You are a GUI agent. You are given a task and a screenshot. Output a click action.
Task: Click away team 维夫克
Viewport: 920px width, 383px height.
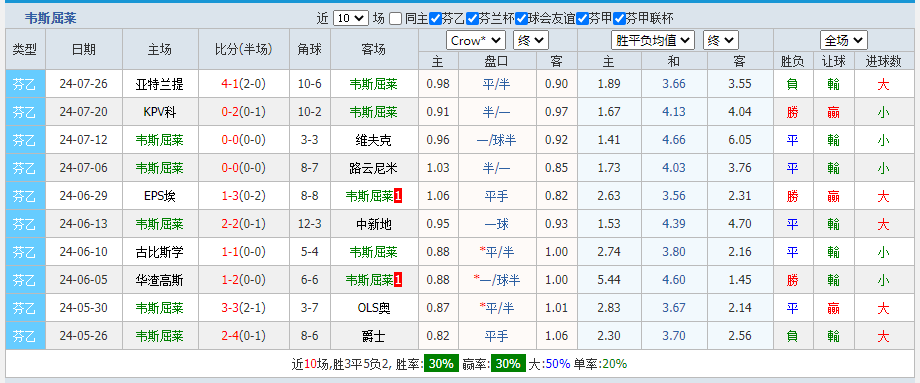pyautogui.click(x=373, y=140)
